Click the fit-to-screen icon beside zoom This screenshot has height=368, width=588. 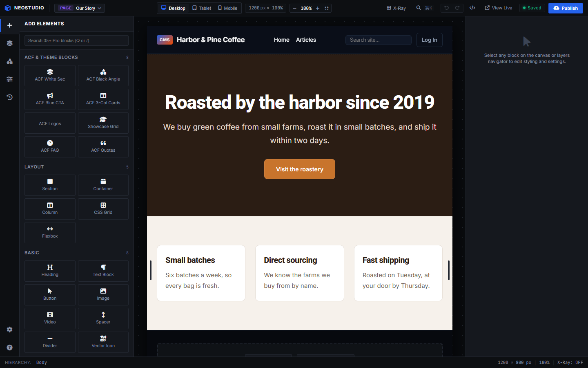pos(327,8)
